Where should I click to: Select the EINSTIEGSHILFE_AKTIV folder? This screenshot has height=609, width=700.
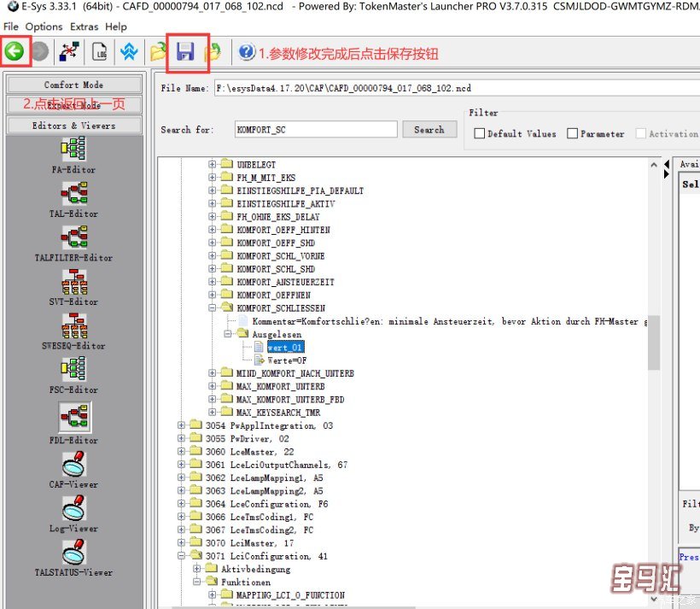coord(286,204)
